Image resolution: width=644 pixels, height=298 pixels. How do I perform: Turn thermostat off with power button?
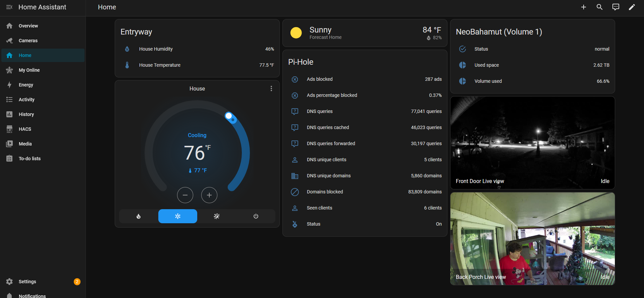tap(256, 216)
